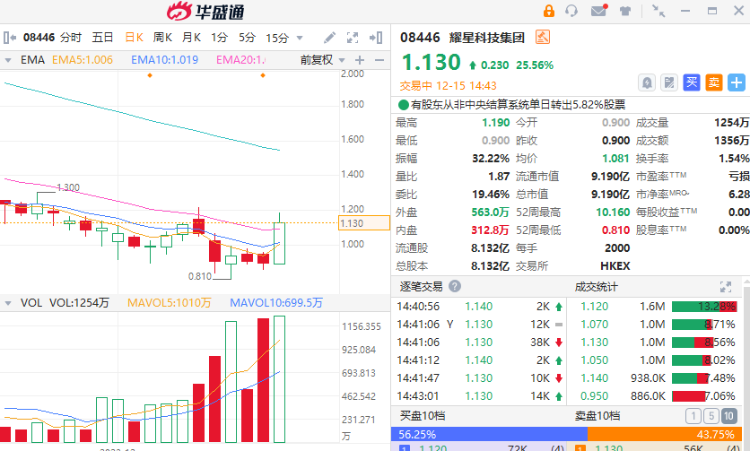Expand the trade statistics panel

(726, 286)
